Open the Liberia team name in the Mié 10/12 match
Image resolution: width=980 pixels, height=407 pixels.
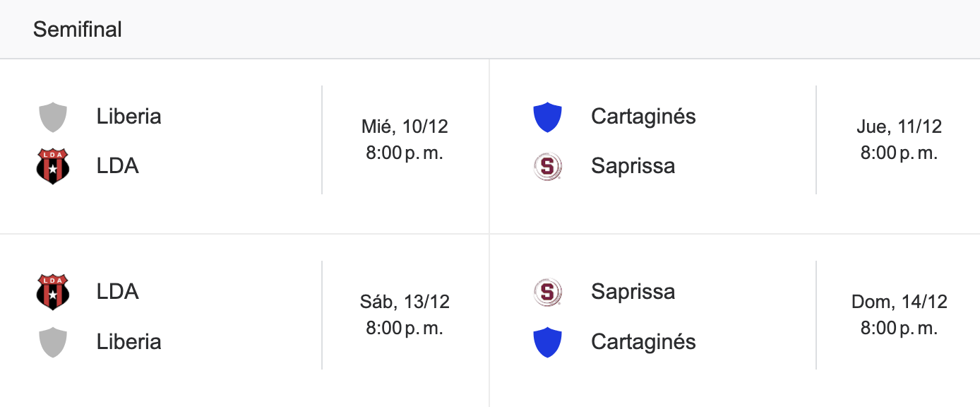pos(129,116)
